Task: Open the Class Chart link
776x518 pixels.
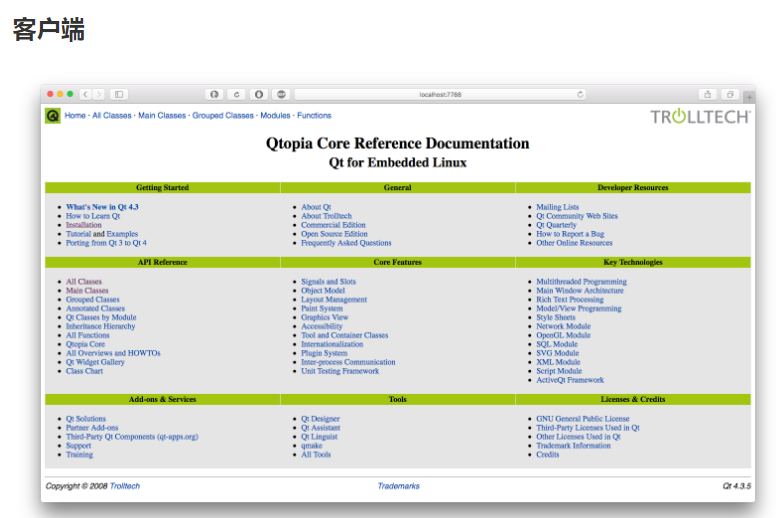Action: [85, 371]
